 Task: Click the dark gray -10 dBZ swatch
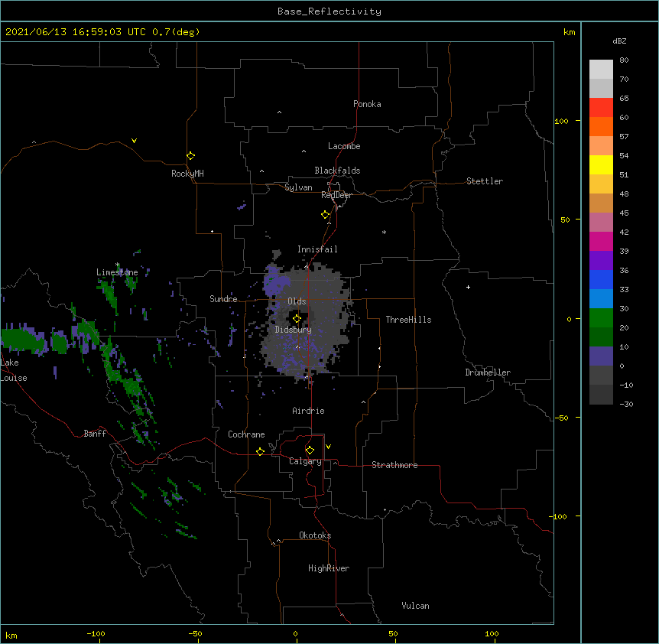[x=601, y=395]
